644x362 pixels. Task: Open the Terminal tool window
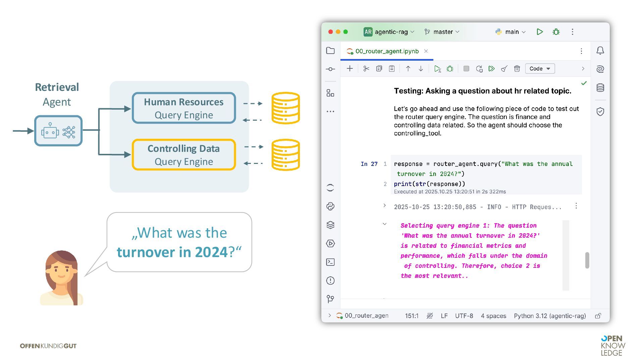coord(330,262)
